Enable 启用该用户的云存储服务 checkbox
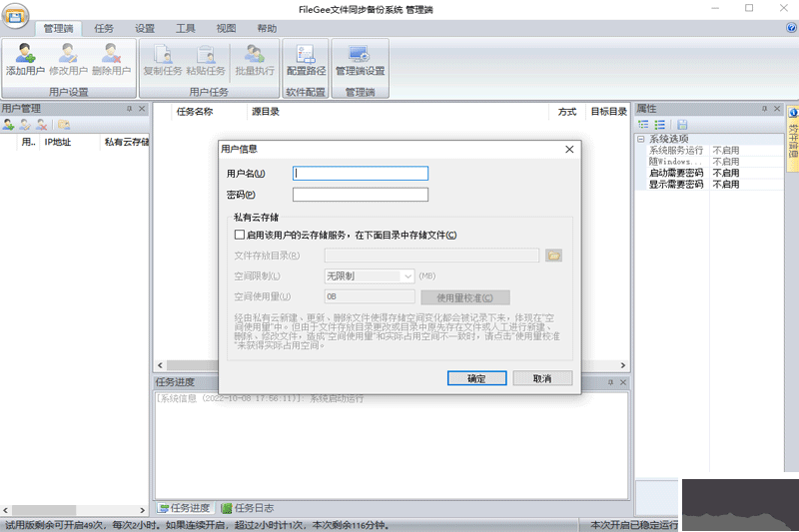The width and height of the screenshot is (799, 532). [239, 235]
